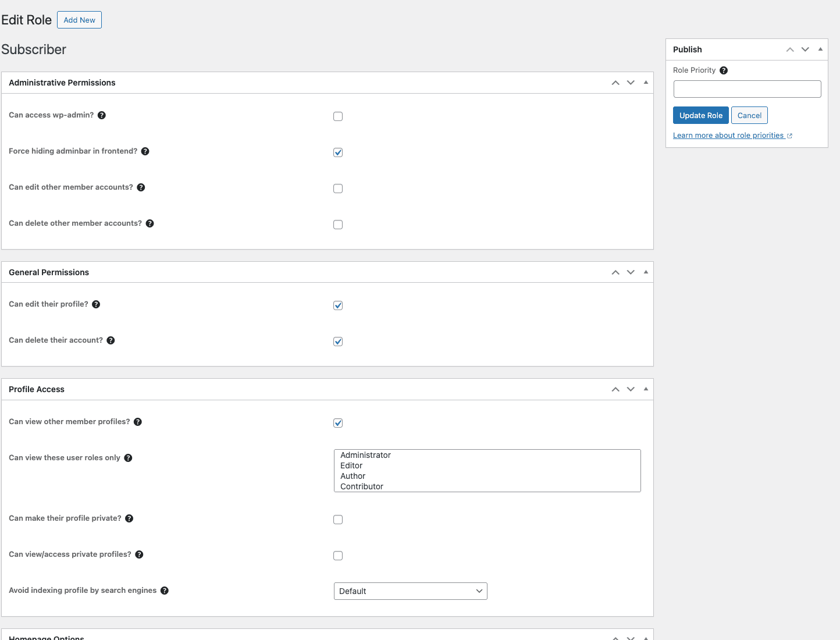
Task: Show Role Priority help tooltip
Action: (x=724, y=70)
